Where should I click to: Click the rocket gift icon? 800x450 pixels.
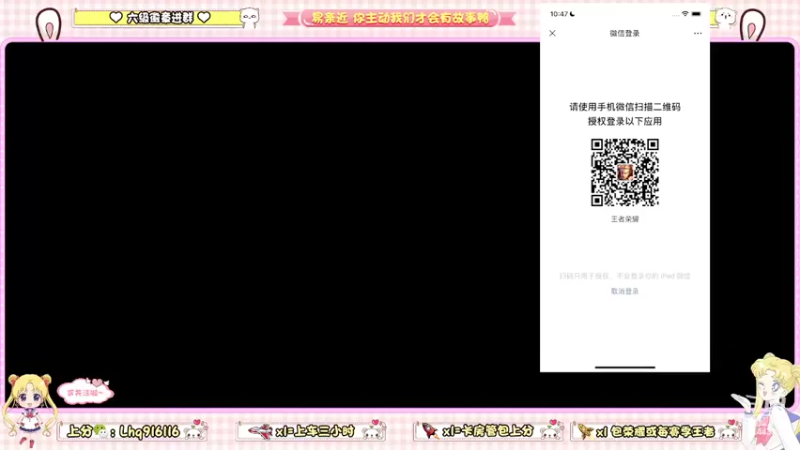[x=430, y=431]
